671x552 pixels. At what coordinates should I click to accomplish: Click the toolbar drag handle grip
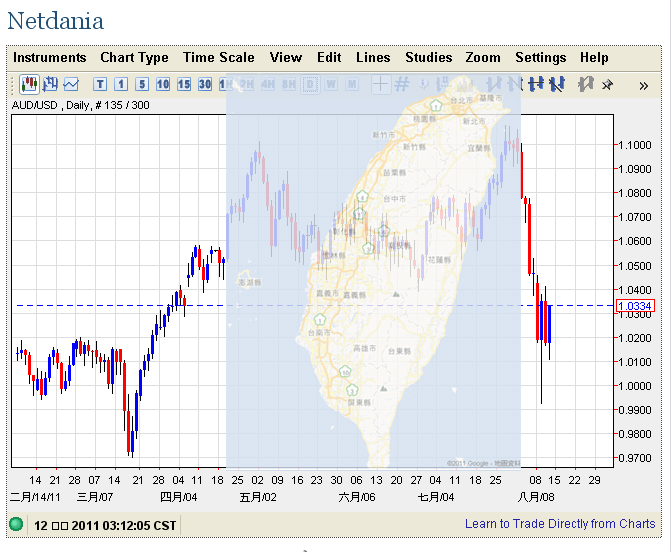coord(13,85)
